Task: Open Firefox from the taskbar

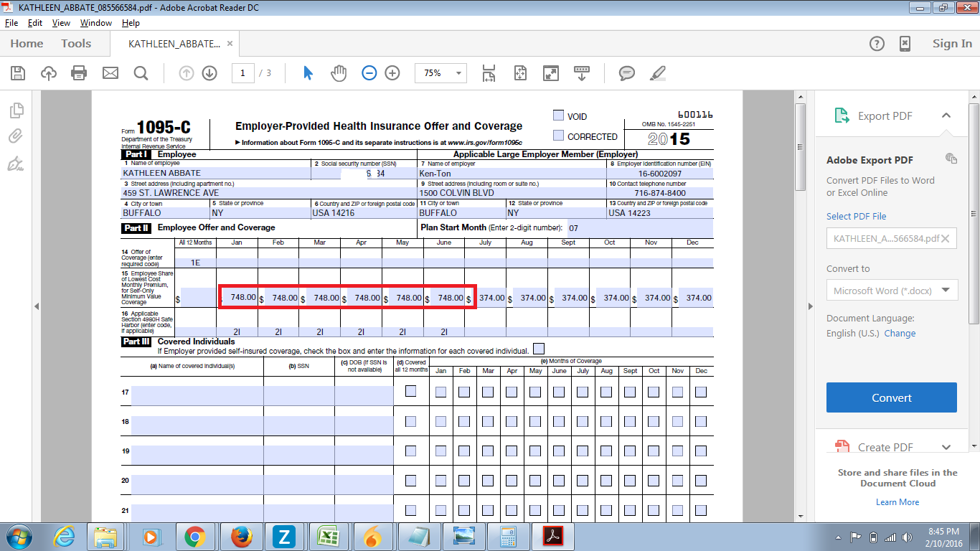Action: 241,536
